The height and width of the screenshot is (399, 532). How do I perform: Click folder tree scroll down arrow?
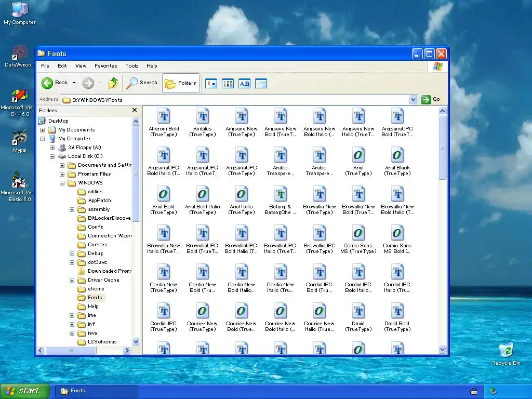(136, 342)
